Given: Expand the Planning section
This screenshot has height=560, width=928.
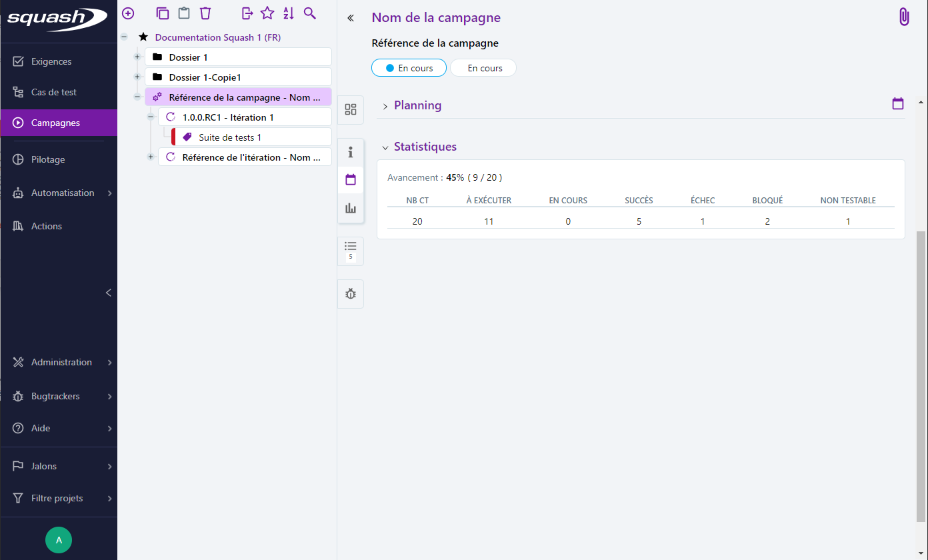Looking at the screenshot, I should tap(385, 105).
